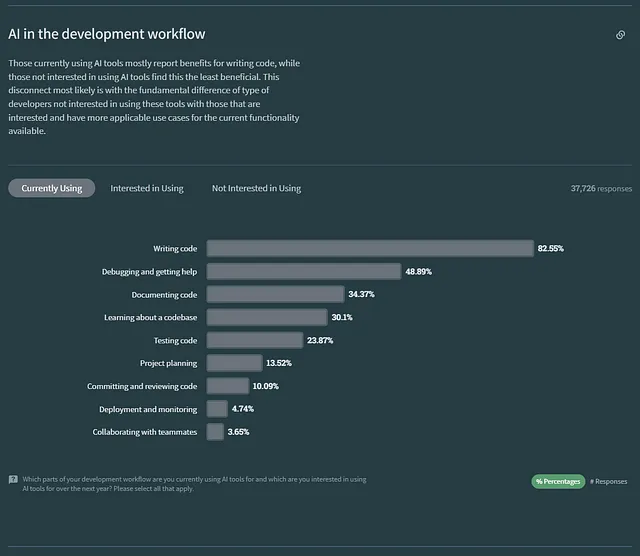Click the 'Project planning' row label
This screenshot has height=556, width=640.
[169, 363]
